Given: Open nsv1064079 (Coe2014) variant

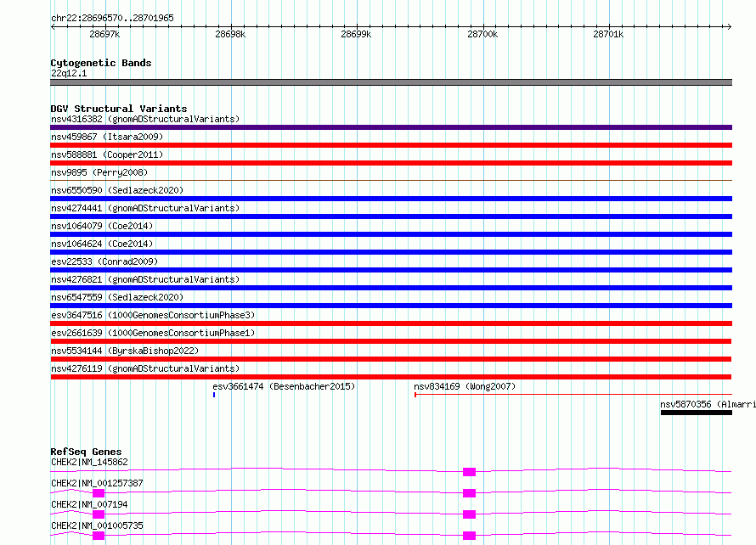Looking at the screenshot, I should [102, 226].
